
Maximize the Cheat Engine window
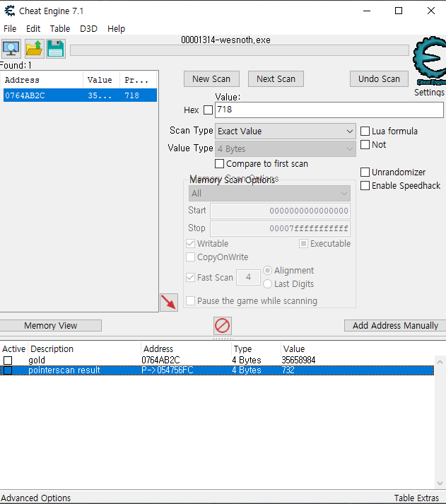(x=399, y=11)
